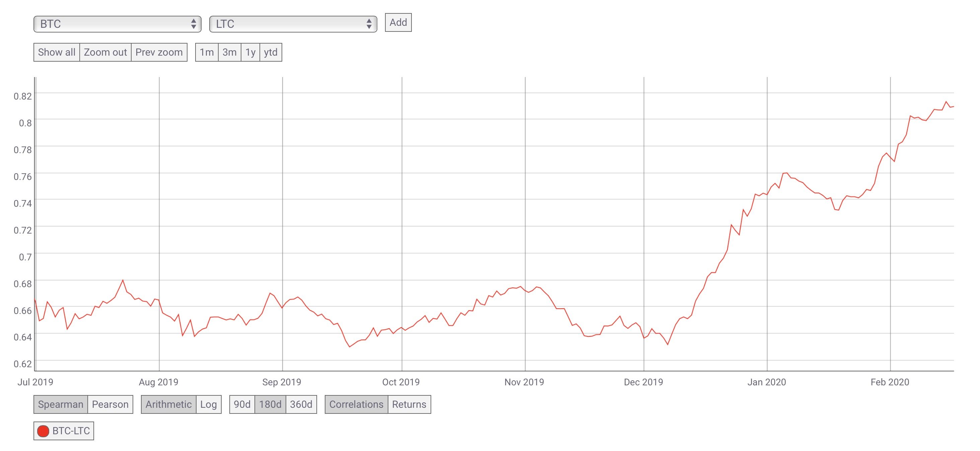Image resolution: width=980 pixels, height=451 pixels.
Task: Click the Aug 2019 axis label
Action: 159,382
